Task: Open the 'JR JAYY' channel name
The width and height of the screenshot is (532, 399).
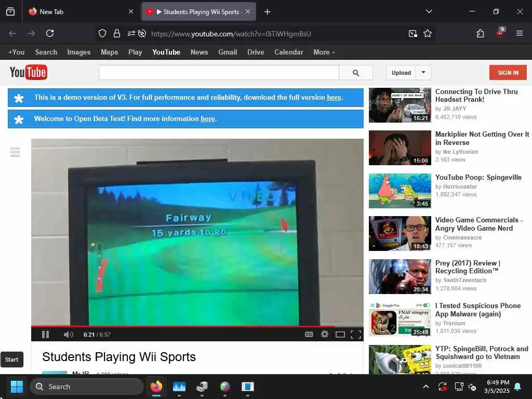Action: pyautogui.click(x=455, y=109)
